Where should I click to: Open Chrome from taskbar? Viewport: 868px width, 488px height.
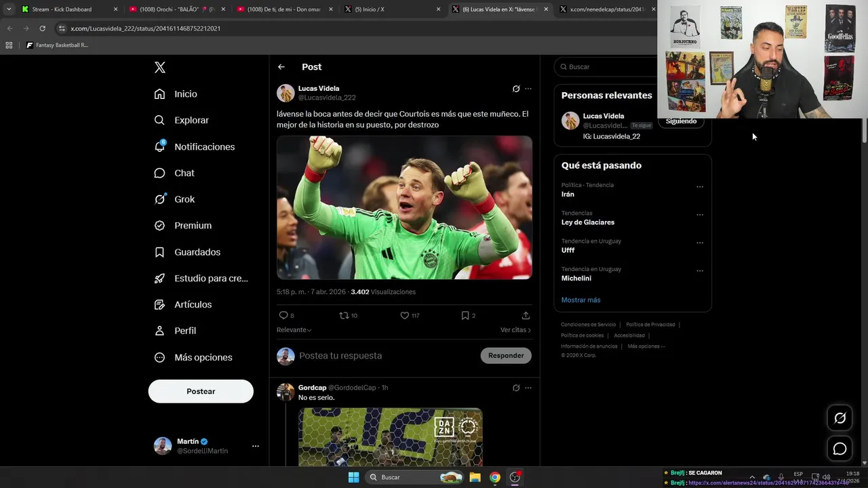pyautogui.click(x=495, y=477)
